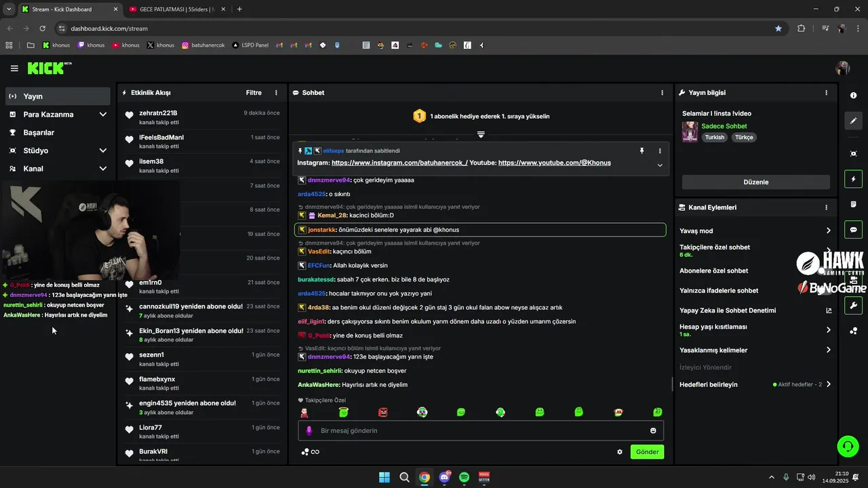Open chat settings gear near Gönder
Viewport: 868px width, 488px height.
coord(620,452)
